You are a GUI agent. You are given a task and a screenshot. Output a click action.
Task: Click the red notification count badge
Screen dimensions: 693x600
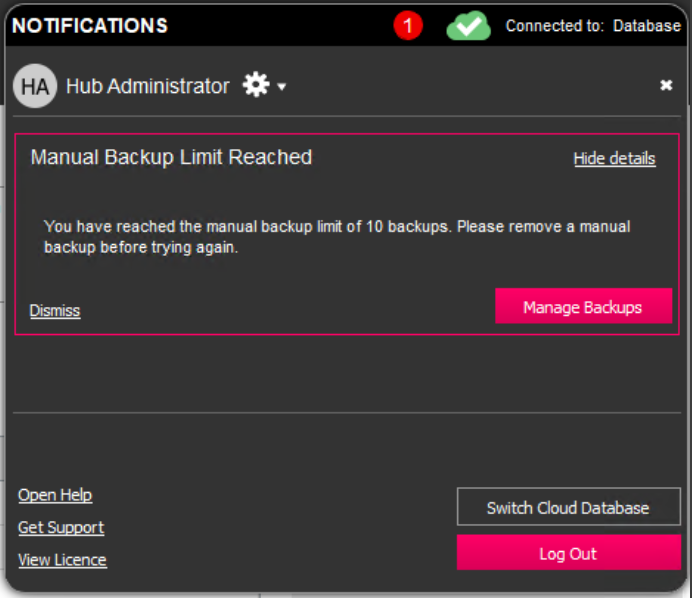point(408,26)
